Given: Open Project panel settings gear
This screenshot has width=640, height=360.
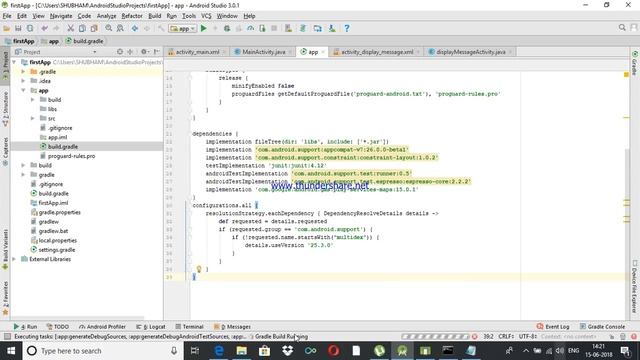Looking at the screenshot, I should tap(144, 52).
